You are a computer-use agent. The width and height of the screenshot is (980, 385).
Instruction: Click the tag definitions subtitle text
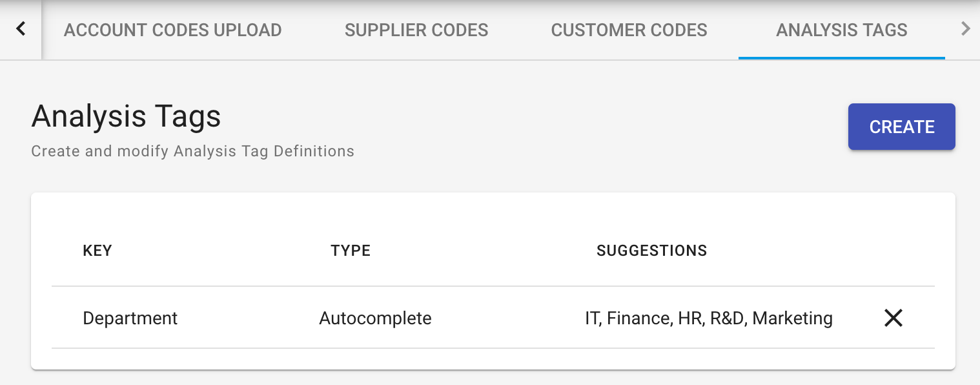click(x=192, y=151)
